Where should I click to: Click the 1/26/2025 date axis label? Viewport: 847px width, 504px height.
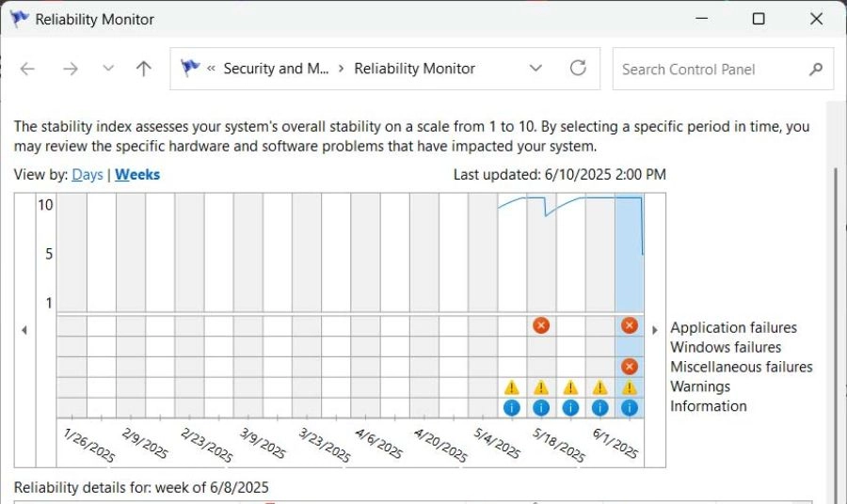89,445
